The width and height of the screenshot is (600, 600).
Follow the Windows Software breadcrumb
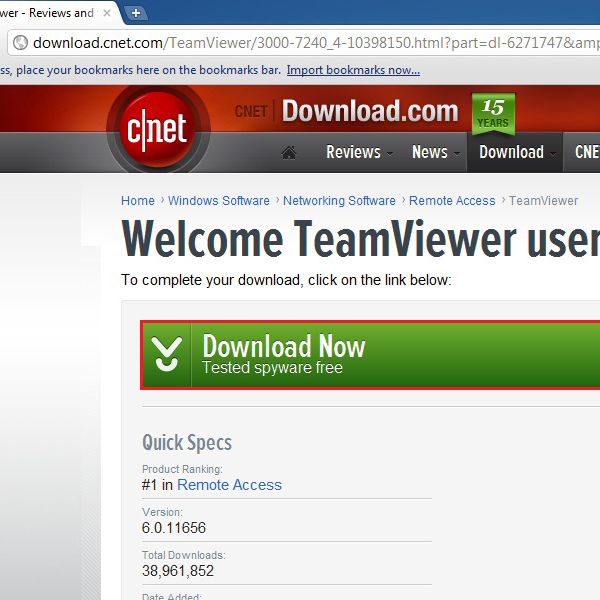click(219, 201)
